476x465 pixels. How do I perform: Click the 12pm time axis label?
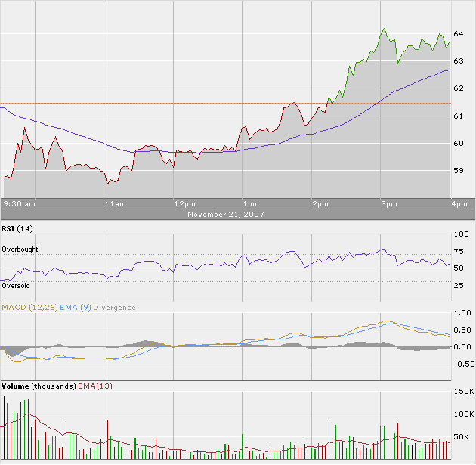184,204
